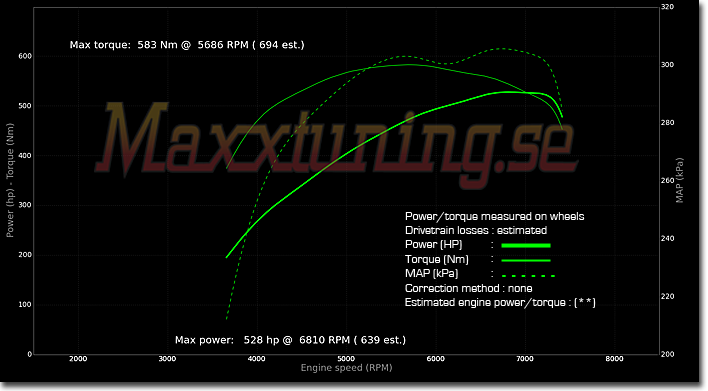Click the 220 MAP axis tick label
This screenshot has width=708, height=391.
click(667, 297)
